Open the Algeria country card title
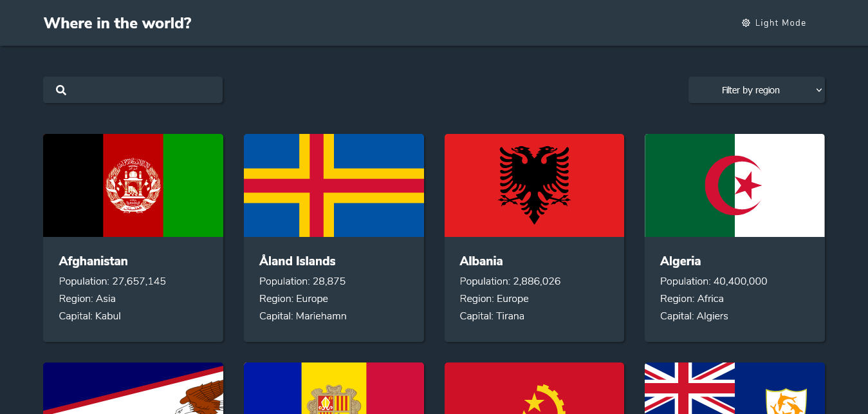 coord(680,261)
